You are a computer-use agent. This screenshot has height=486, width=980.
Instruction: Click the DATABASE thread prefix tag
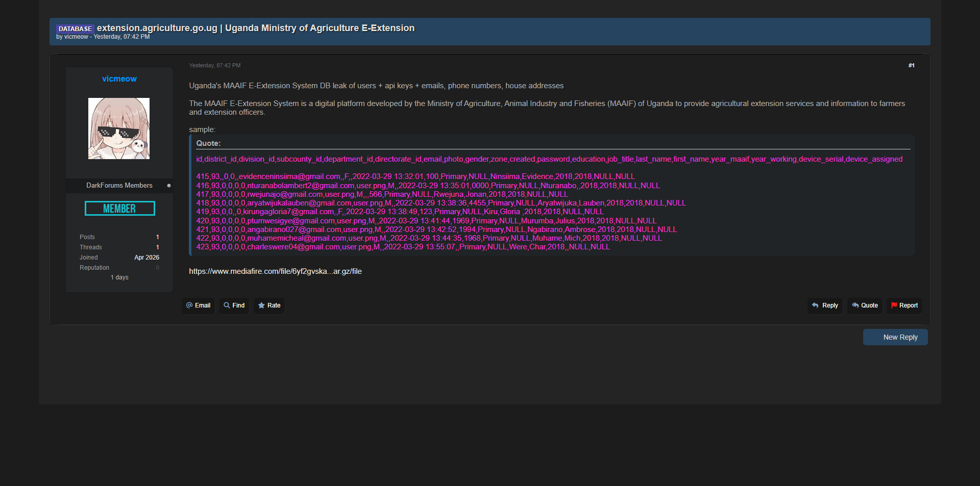click(x=75, y=29)
